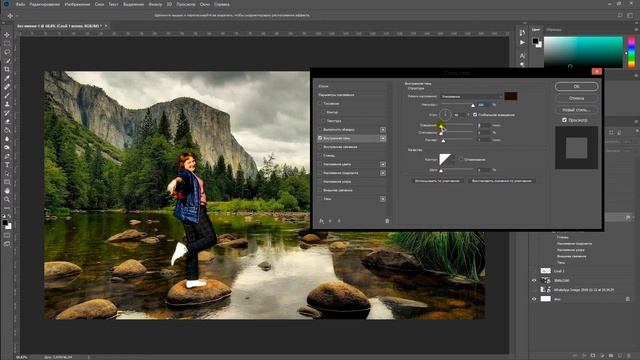Open the Редактирование menu
640x360 pixels.
[x=45, y=4]
